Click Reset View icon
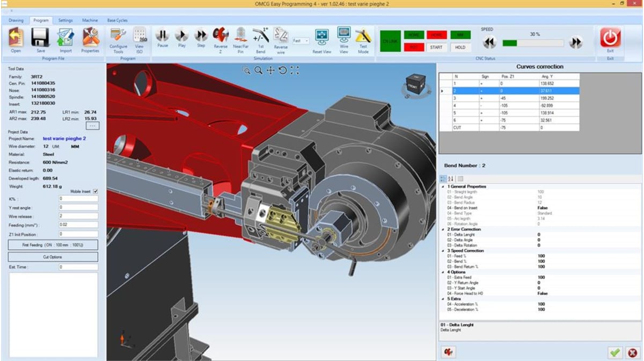The height and width of the screenshot is (361, 644). coord(321,37)
